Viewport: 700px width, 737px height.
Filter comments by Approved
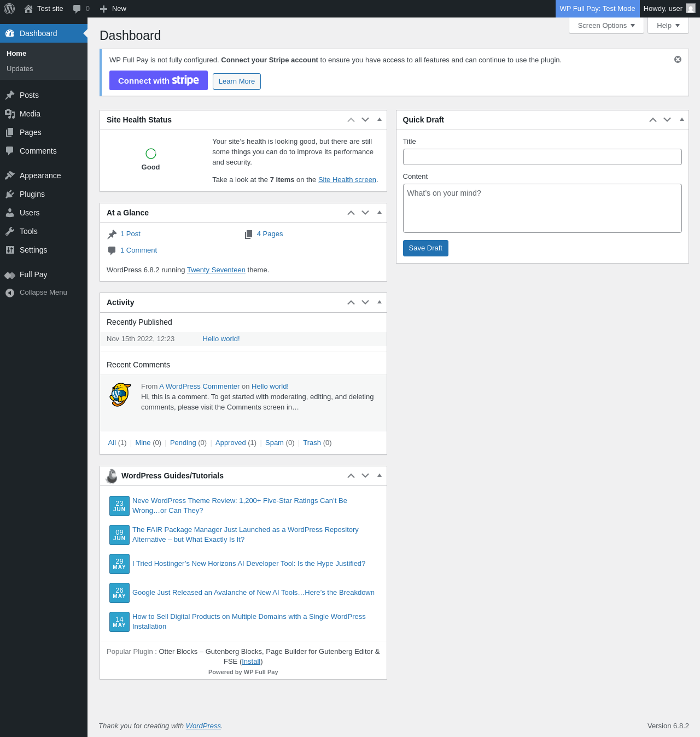pyautogui.click(x=230, y=443)
